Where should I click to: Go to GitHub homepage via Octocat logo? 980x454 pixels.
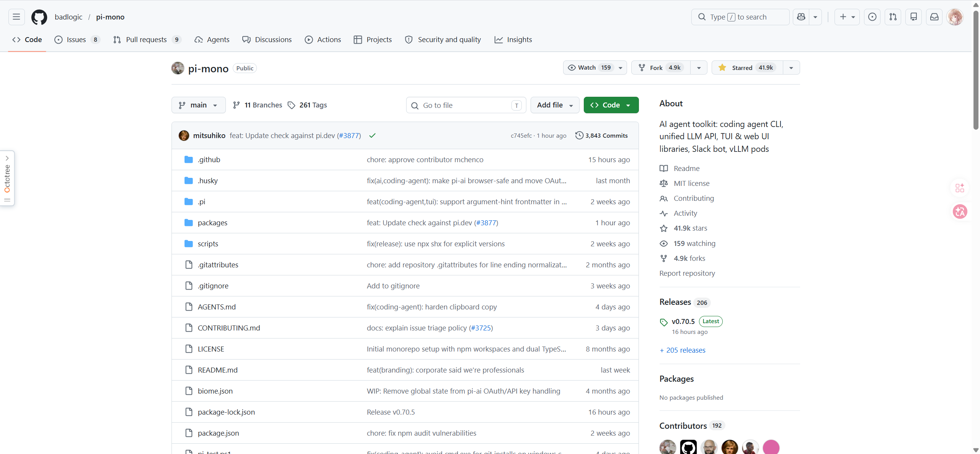click(x=39, y=17)
